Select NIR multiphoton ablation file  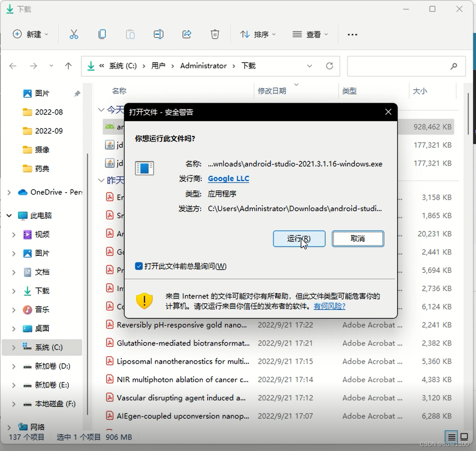182,380
